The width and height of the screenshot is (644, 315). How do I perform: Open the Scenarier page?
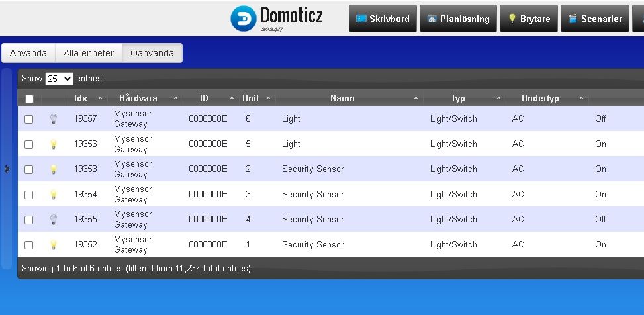595,19
